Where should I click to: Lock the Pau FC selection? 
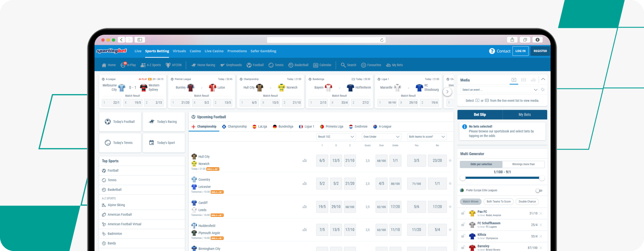[x=463, y=213]
